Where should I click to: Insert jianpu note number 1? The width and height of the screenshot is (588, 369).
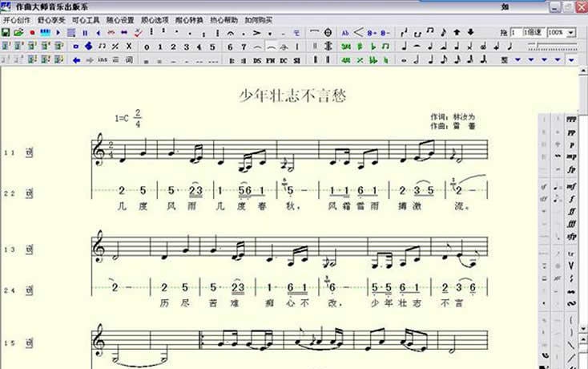tap(160, 47)
